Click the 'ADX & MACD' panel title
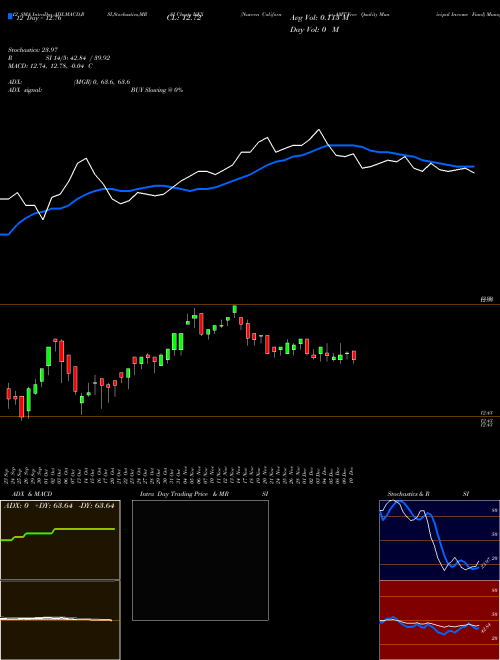The image size is (500, 660). (x=32, y=494)
